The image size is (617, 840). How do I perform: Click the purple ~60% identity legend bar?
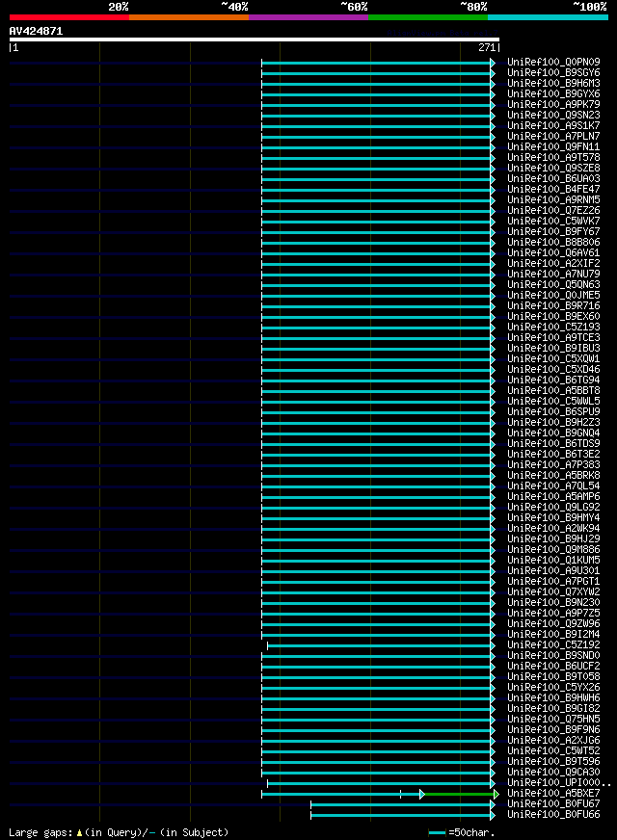pyautogui.click(x=308, y=17)
